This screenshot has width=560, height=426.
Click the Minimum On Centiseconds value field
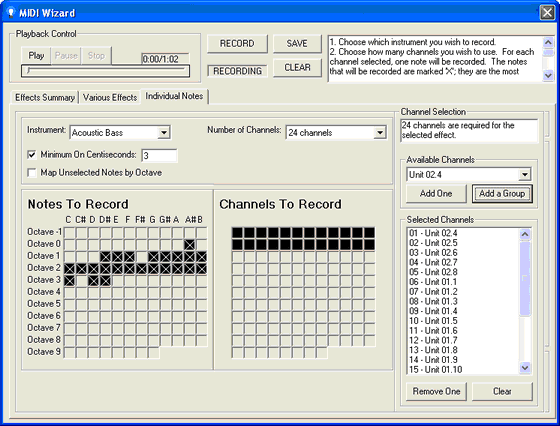point(159,155)
